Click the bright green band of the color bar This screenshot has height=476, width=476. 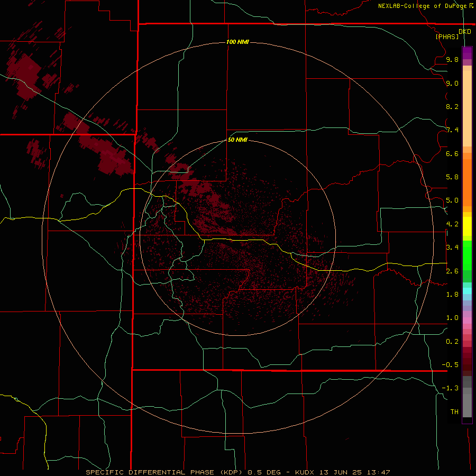coord(467,255)
